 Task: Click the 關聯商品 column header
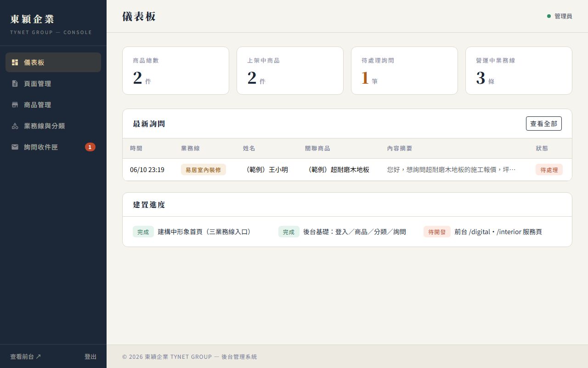click(317, 149)
